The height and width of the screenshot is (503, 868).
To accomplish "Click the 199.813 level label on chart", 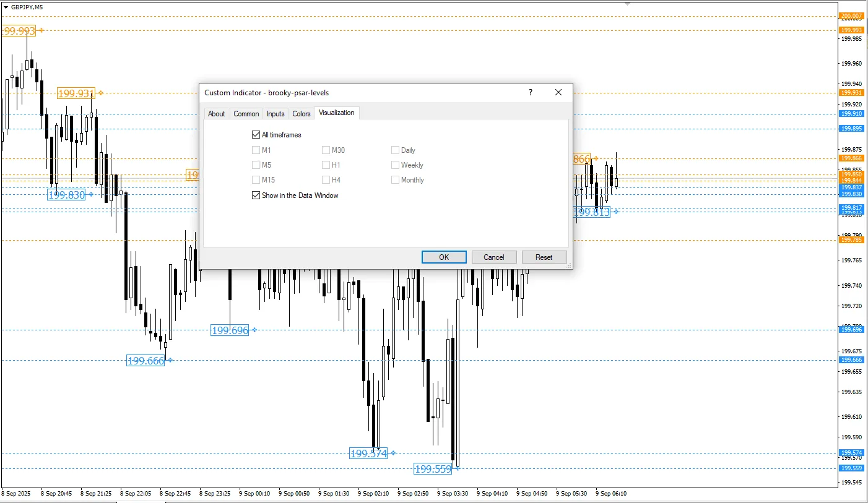I will tap(592, 212).
